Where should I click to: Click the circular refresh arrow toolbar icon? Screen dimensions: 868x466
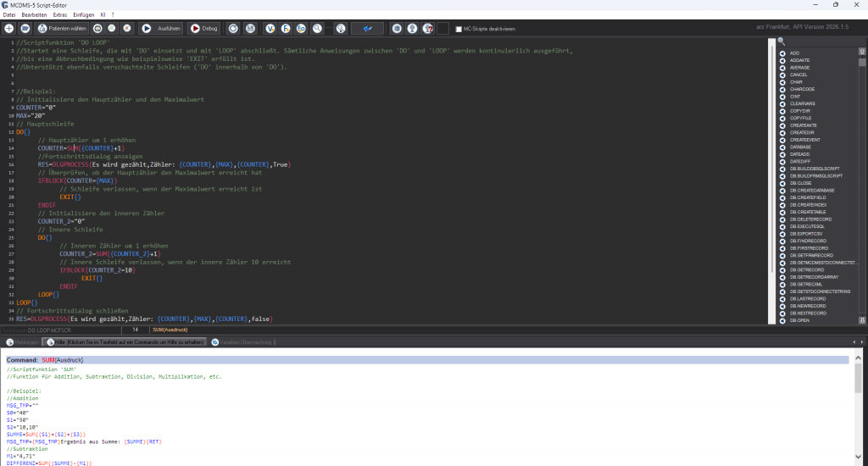pyautogui.click(x=232, y=28)
